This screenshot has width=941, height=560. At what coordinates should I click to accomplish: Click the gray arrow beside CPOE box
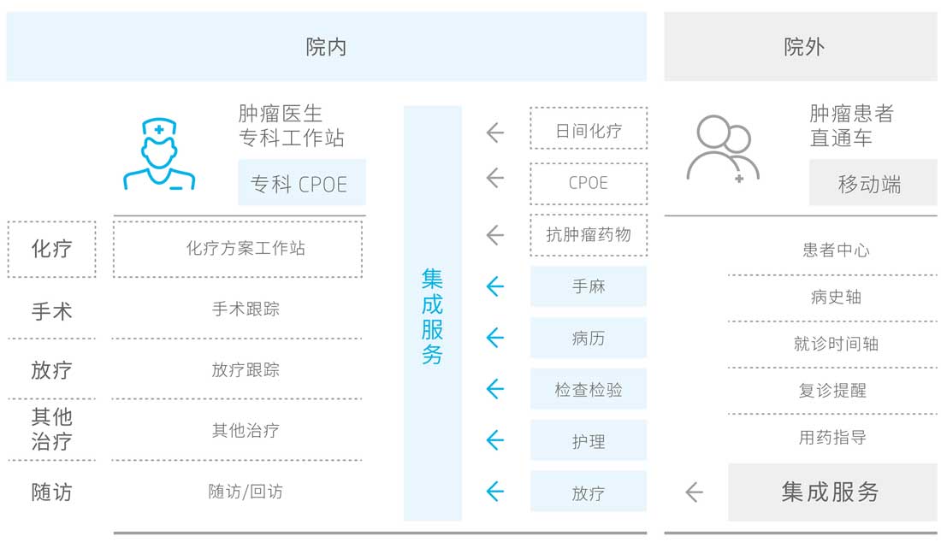[x=495, y=178]
